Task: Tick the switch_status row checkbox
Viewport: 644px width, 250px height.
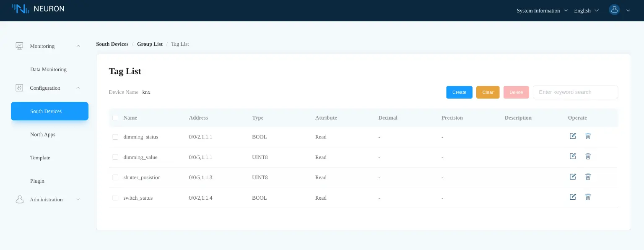Action: (x=115, y=198)
